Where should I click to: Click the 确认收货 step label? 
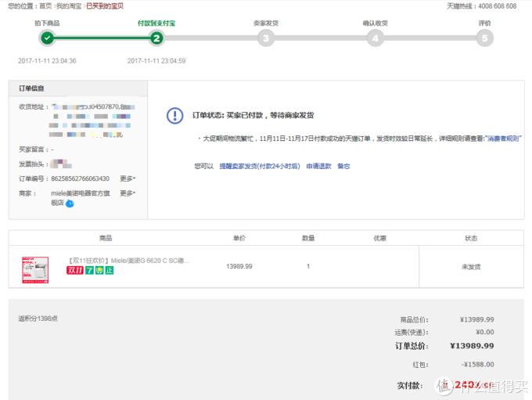coord(376,23)
